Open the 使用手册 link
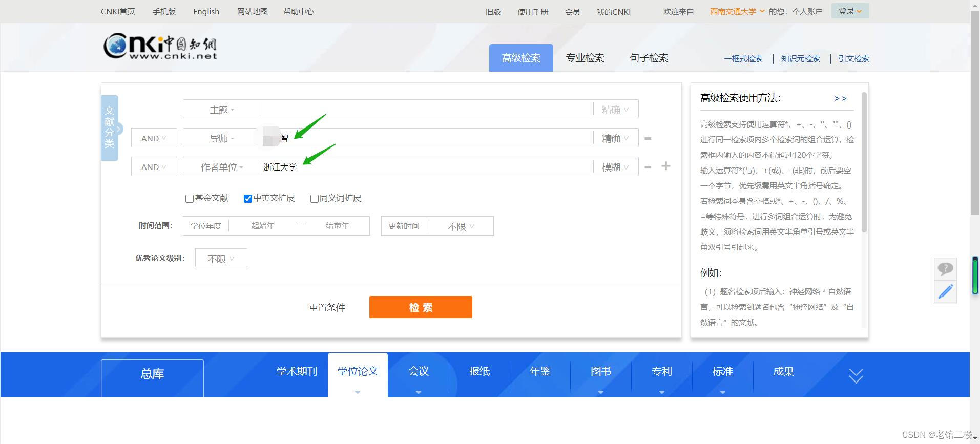The image size is (980, 444). [533, 12]
